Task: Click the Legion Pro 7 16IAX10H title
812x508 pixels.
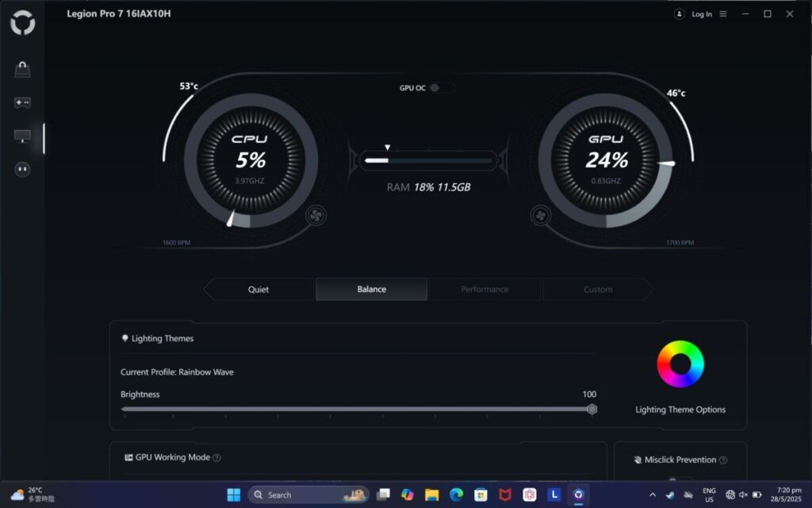Action: (119, 14)
